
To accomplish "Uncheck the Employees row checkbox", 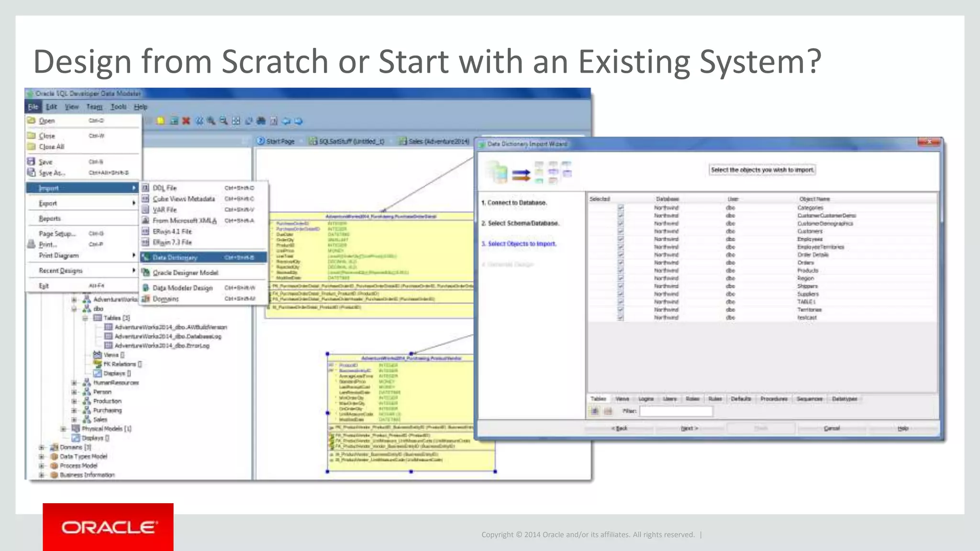I will [621, 239].
